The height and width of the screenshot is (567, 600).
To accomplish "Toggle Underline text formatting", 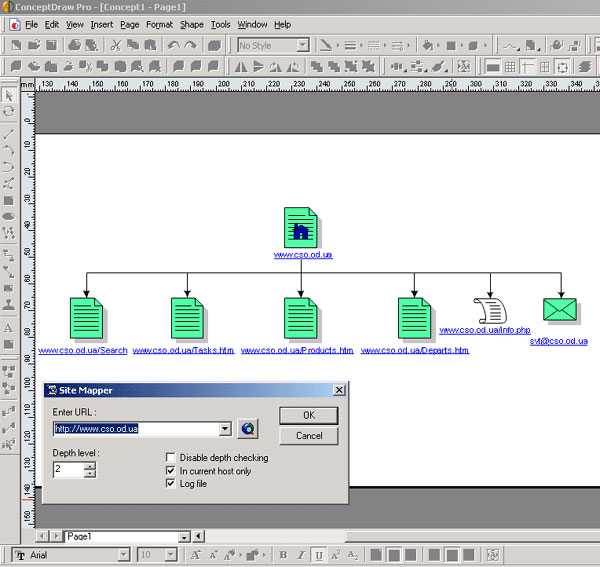I will coord(319,555).
